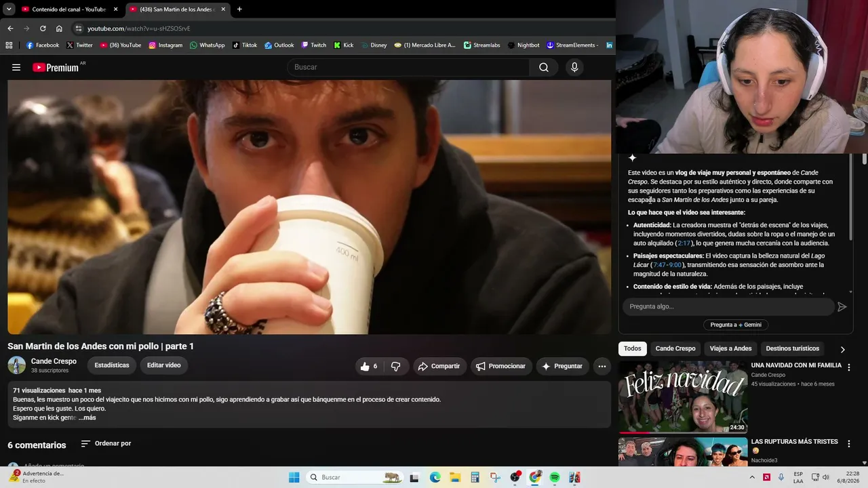This screenshot has height=488, width=868.
Task: Share the video with Compartir
Action: (439, 366)
